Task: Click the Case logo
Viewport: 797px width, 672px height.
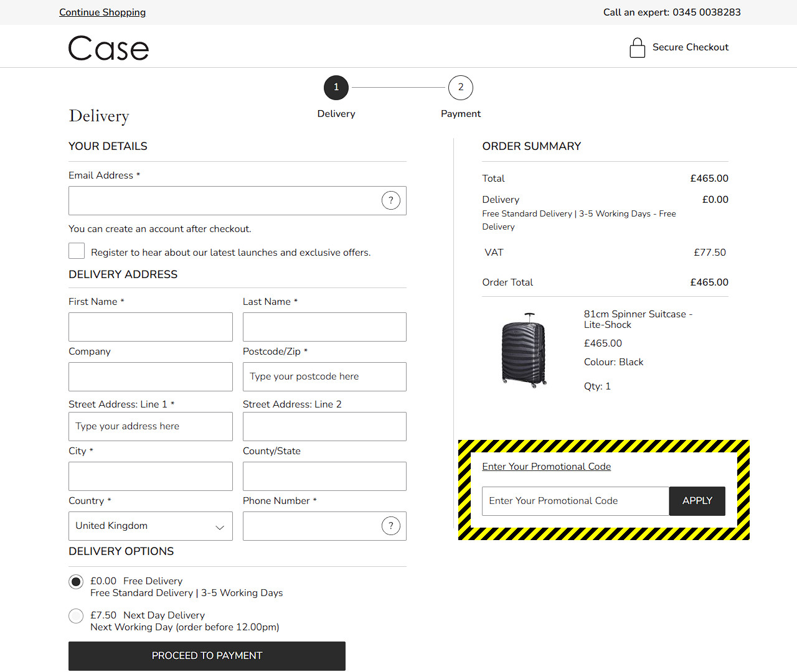Action: [x=108, y=48]
